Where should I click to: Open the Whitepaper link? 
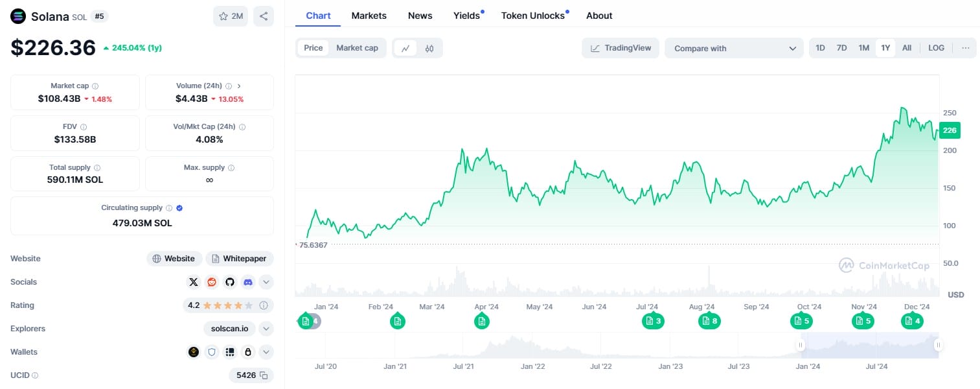click(240, 259)
